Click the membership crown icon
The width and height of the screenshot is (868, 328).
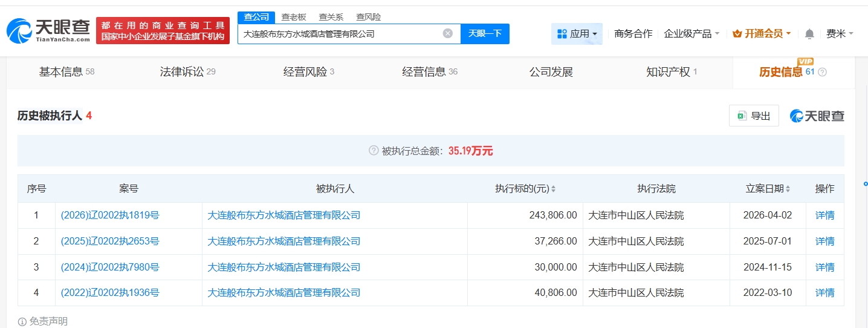point(737,34)
